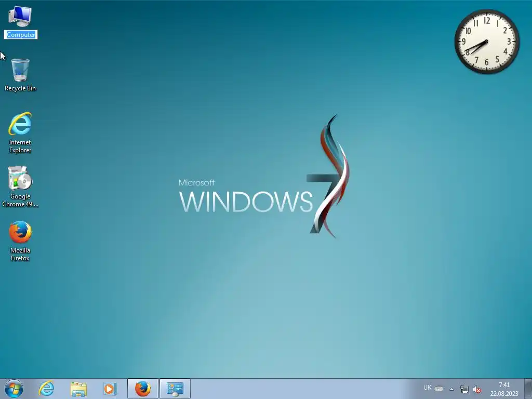Click the muted volume speaker icon

477,390
